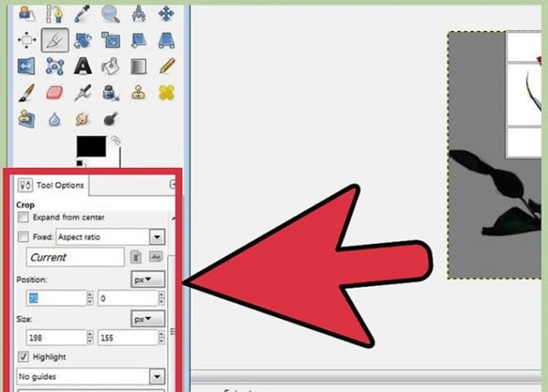Click the canvas horizontal scrollbar
This screenshot has width=548, height=392.
(365, 377)
